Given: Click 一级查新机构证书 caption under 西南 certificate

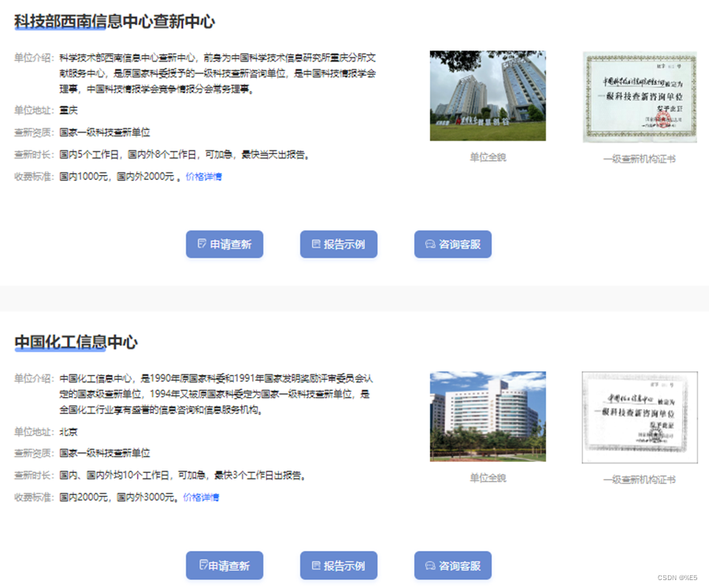Looking at the screenshot, I should [x=640, y=158].
